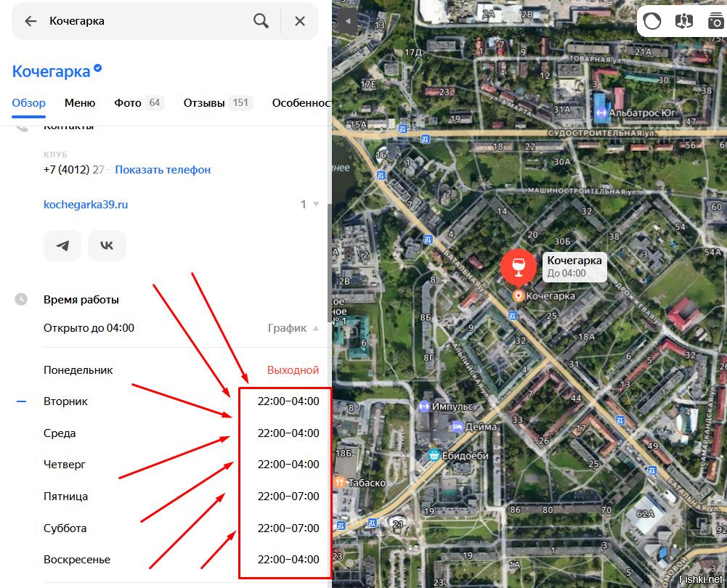Click the Кочегарка map balloon label
The image size is (727, 588).
pyautogui.click(x=574, y=267)
